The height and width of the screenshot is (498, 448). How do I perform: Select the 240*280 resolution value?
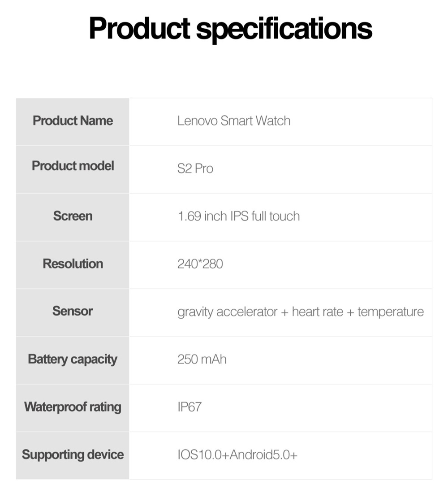[x=200, y=264]
